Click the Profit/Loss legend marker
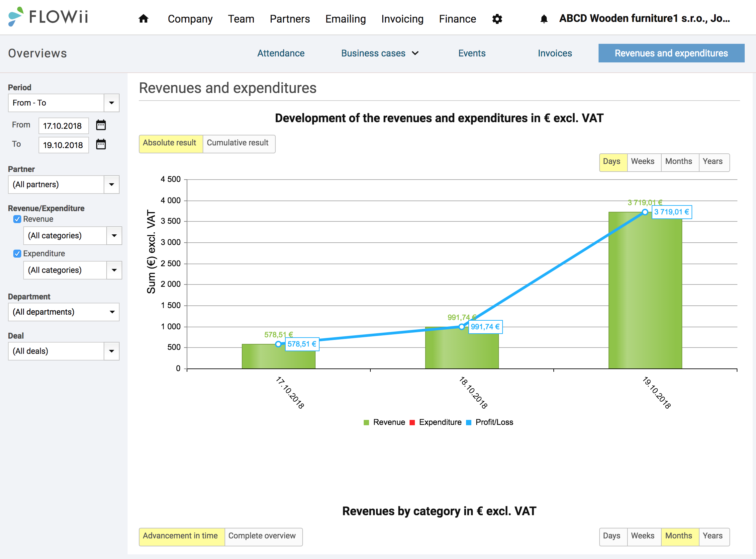This screenshot has height=559, width=756. [x=469, y=422]
